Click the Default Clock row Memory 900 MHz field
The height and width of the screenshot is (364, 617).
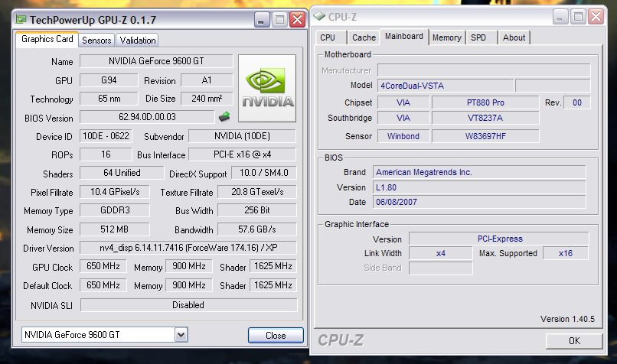coord(189,285)
